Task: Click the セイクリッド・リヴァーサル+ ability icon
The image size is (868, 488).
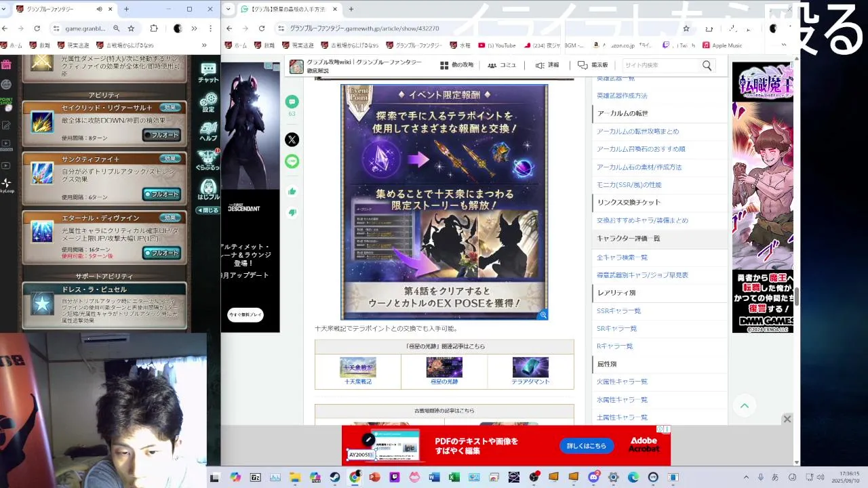Action: click(42, 123)
